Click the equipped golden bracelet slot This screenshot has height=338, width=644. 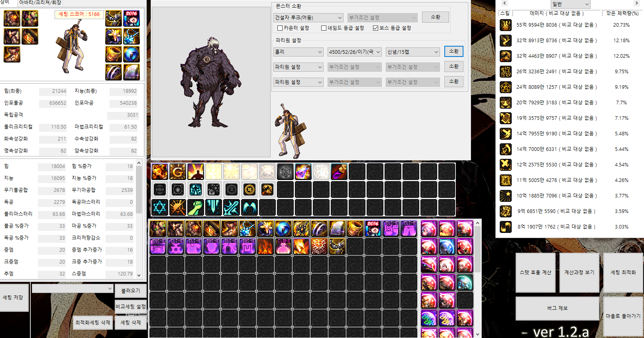point(114,54)
